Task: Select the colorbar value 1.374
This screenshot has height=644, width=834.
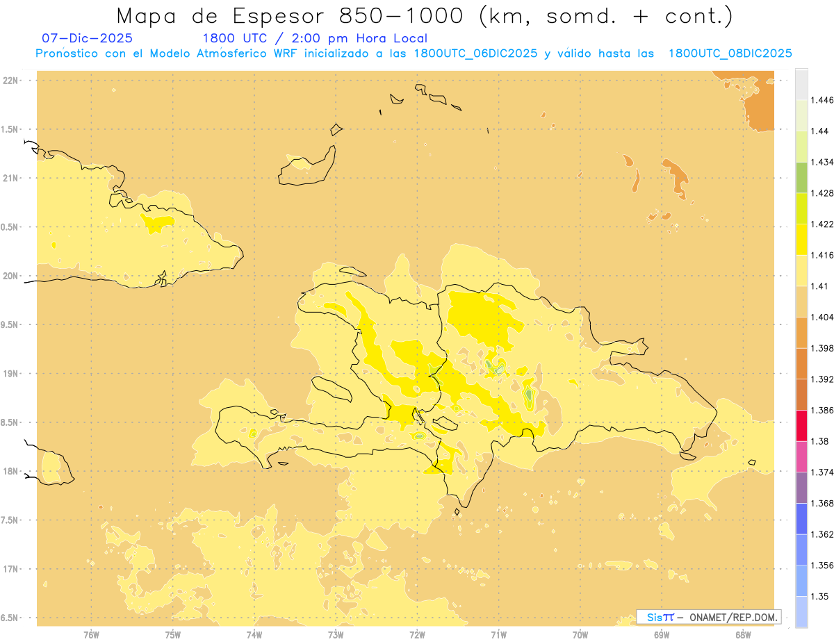Action: coord(822,472)
